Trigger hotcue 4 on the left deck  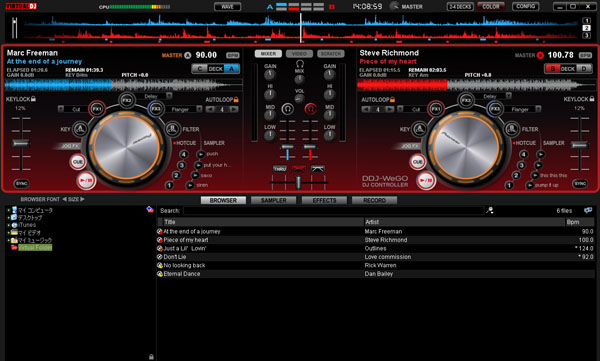(x=184, y=154)
